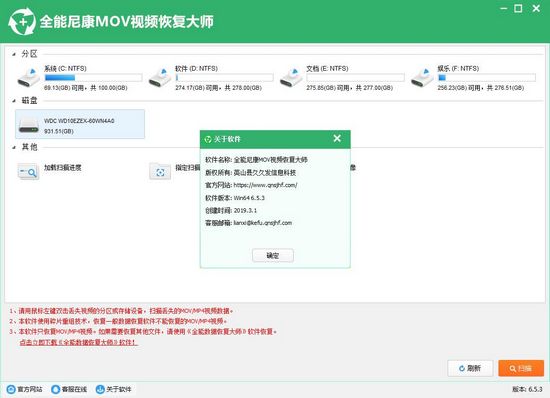This screenshot has height=398, width=550.
Task: Select the 娱乐 (F: NTFS) drive icon
Action: [x=422, y=78]
